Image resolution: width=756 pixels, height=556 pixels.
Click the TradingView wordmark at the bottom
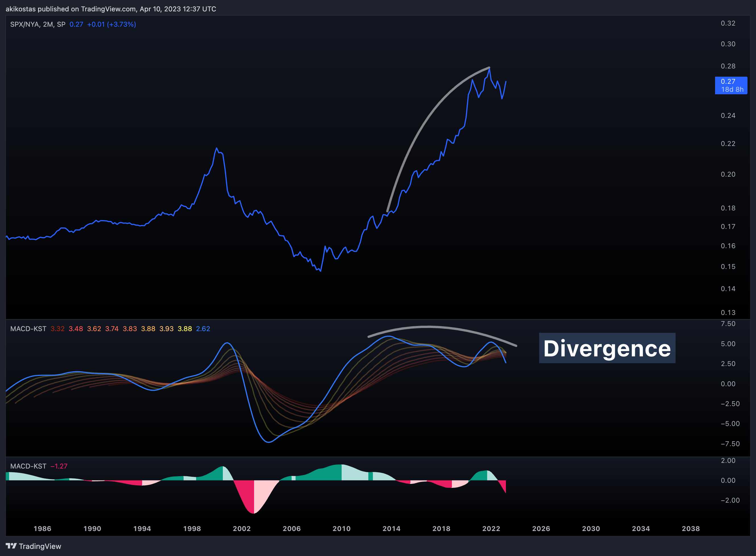40,546
